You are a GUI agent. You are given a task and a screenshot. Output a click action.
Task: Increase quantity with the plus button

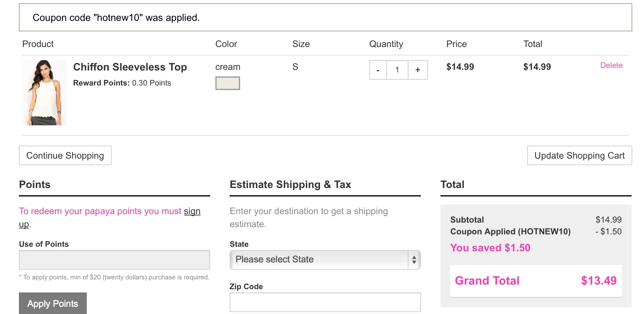[418, 70]
